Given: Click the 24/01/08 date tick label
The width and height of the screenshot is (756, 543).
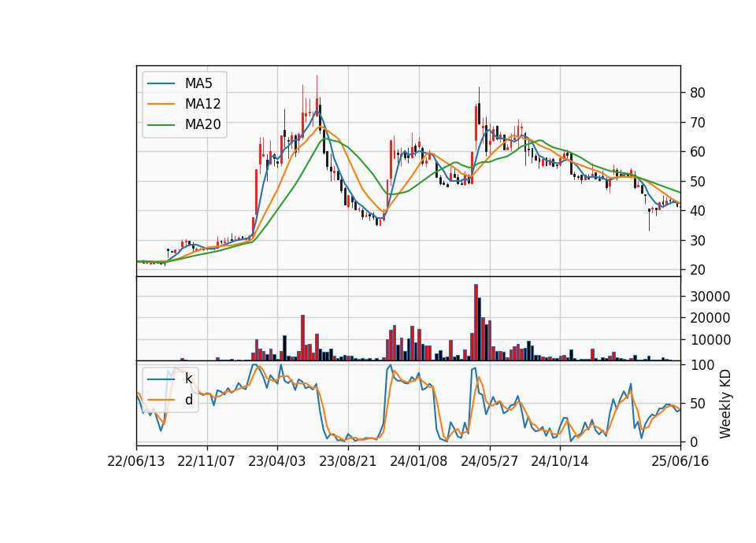Looking at the screenshot, I should [x=418, y=461].
